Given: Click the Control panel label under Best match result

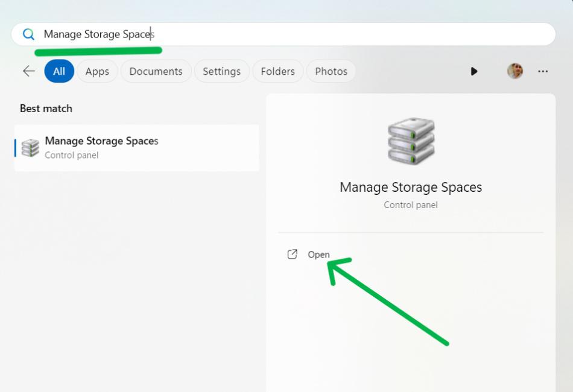Looking at the screenshot, I should tap(71, 155).
